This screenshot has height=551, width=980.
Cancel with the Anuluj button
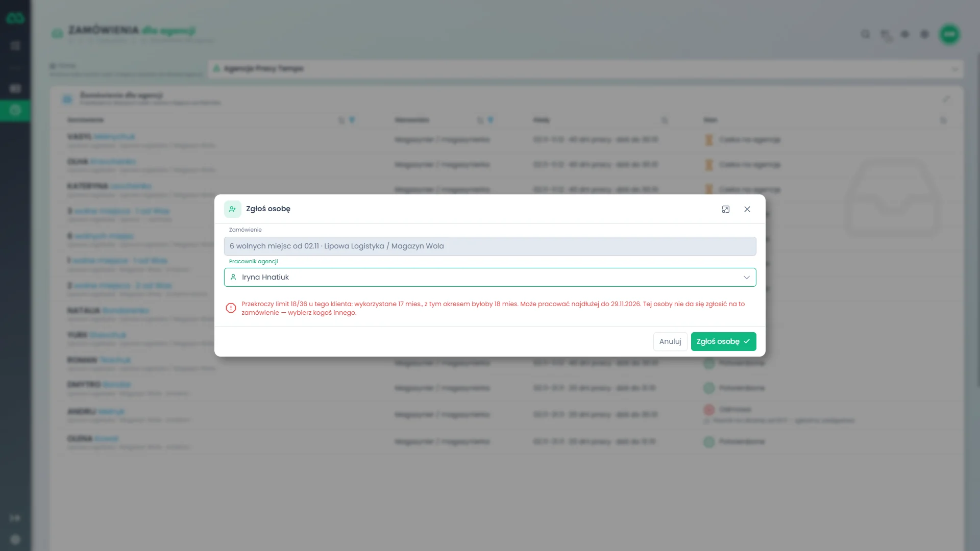(x=670, y=341)
